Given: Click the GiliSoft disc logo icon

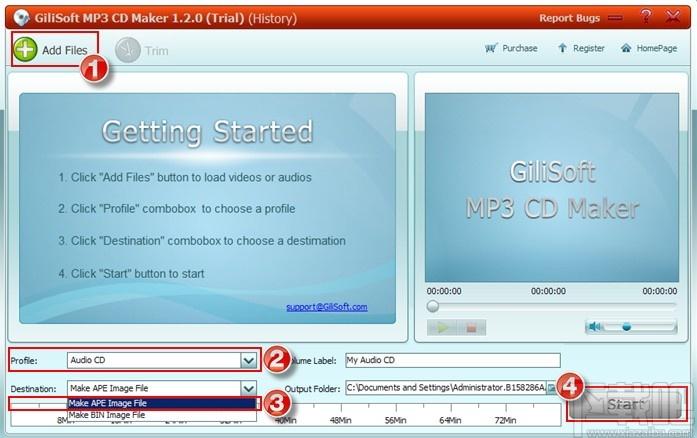Looking at the screenshot, I should tap(21, 18).
